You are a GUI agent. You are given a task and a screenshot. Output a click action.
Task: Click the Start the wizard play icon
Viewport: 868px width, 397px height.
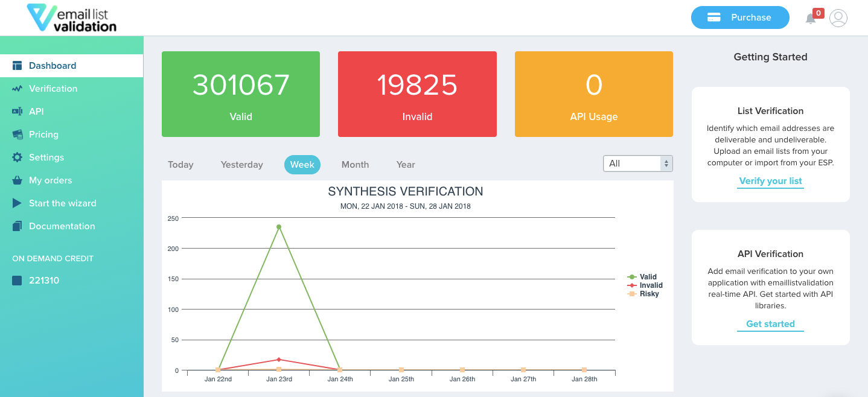point(17,203)
